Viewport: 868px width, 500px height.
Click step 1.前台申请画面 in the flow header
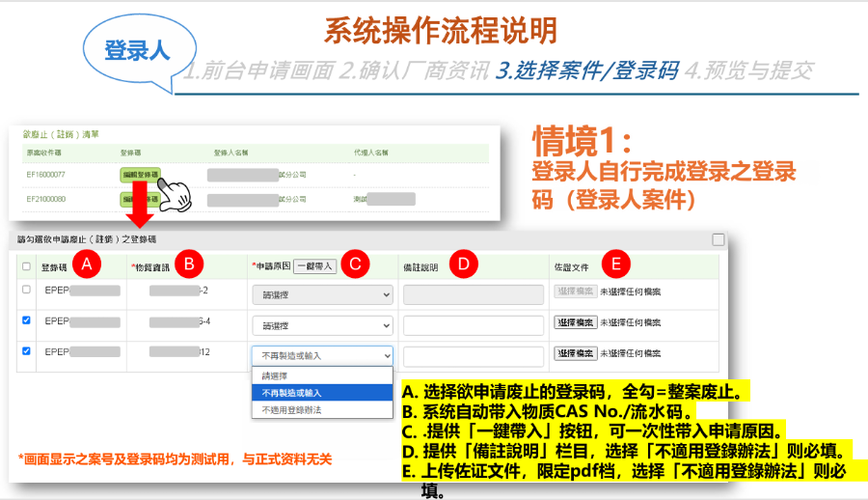258,70
